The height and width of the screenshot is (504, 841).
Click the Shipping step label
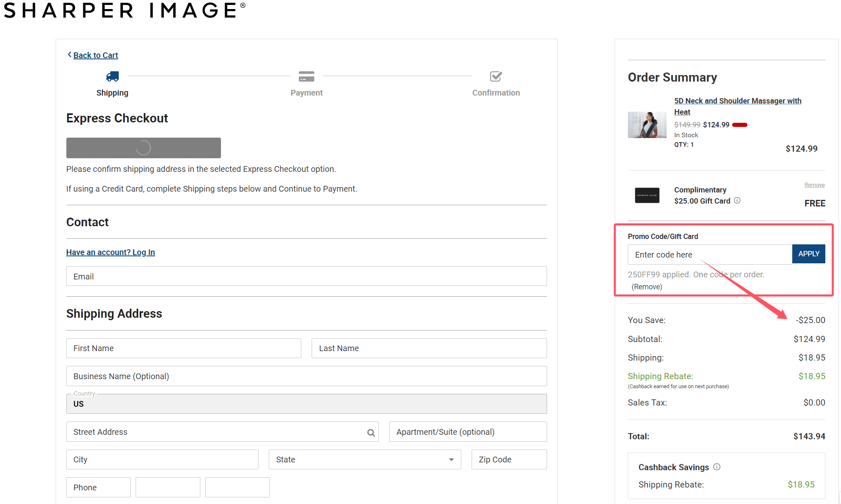click(112, 93)
